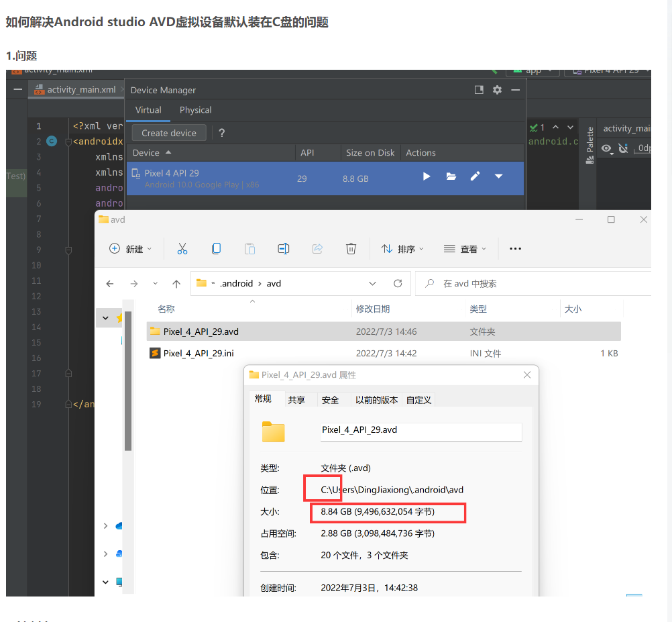The height and width of the screenshot is (622, 672).
Task: Go up one folder level
Action: [x=176, y=283]
